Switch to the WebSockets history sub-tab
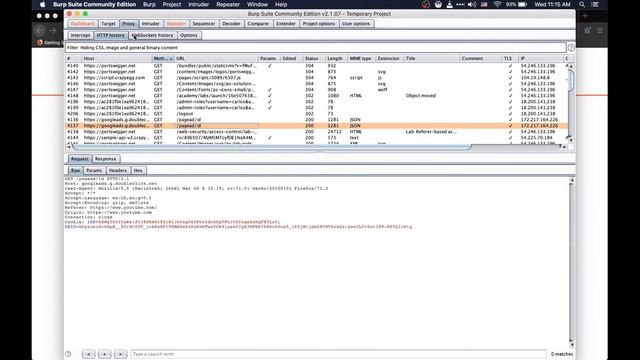Viewport: 640px width, 360px height. [x=152, y=35]
